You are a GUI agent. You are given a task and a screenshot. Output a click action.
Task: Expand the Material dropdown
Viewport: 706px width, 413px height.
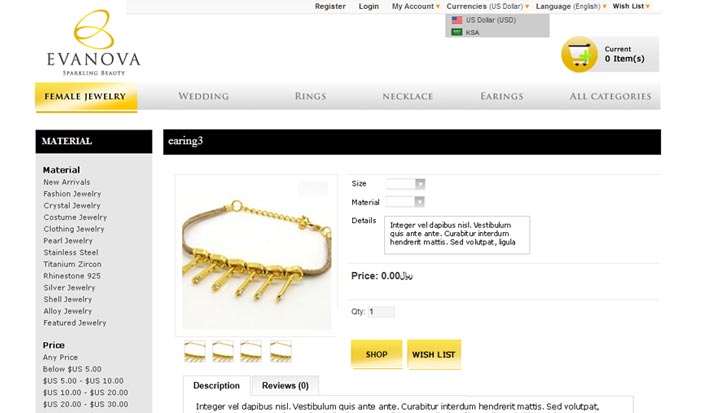pos(405,202)
